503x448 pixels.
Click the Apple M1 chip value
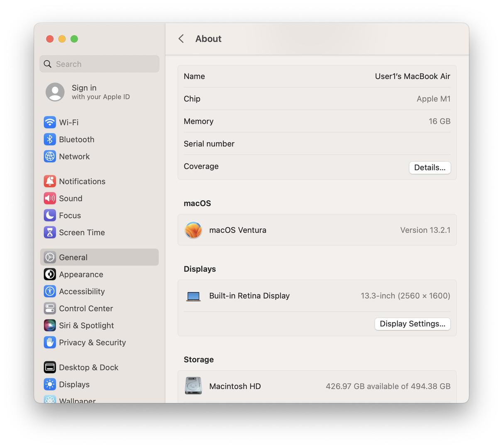click(x=433, y=99)
